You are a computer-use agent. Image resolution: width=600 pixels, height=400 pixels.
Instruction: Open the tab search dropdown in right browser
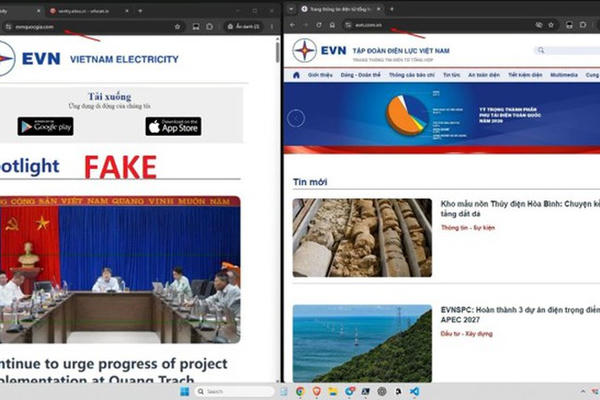pos(291,9)
